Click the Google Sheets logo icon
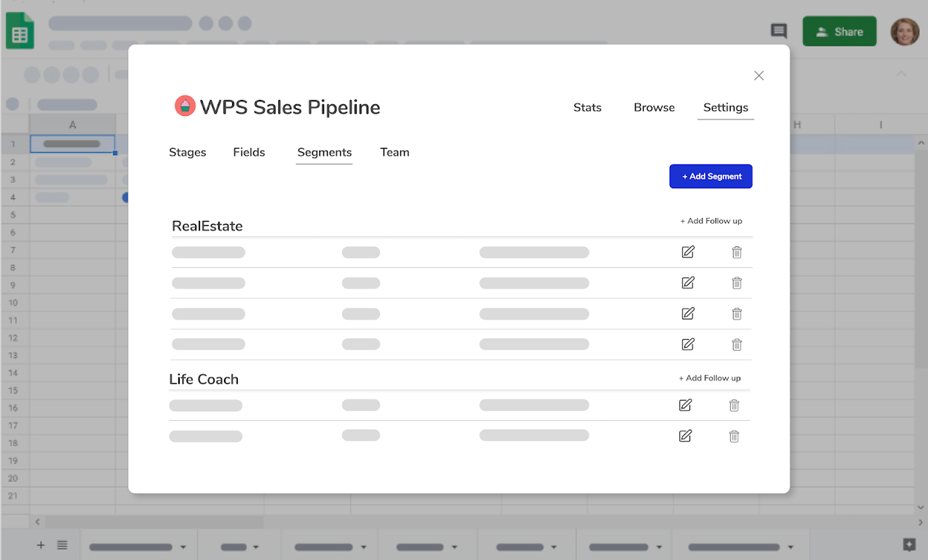928x560 pixels. [20, 33]
